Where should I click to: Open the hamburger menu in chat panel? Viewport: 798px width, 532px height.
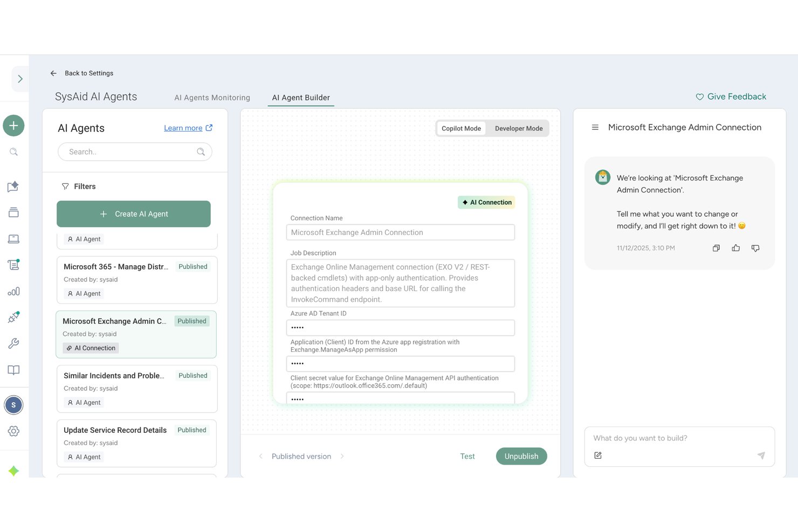pos(595,127)
